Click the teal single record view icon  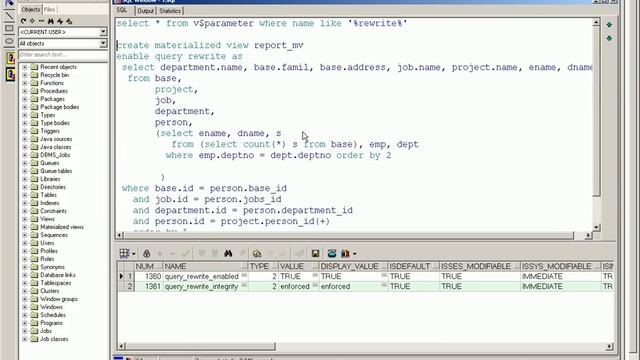332,253
